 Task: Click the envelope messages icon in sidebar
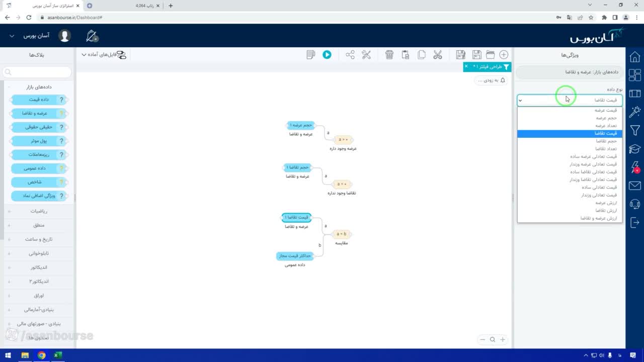[635, 186]
